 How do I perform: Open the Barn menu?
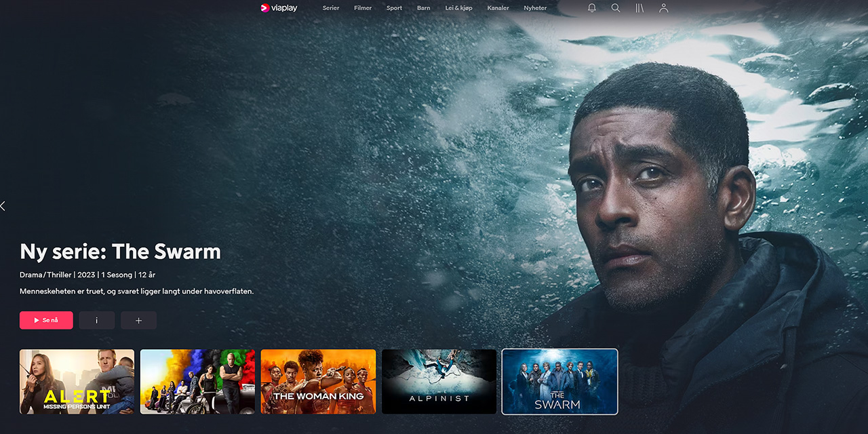pyautogui.click(x=424, y=8)
